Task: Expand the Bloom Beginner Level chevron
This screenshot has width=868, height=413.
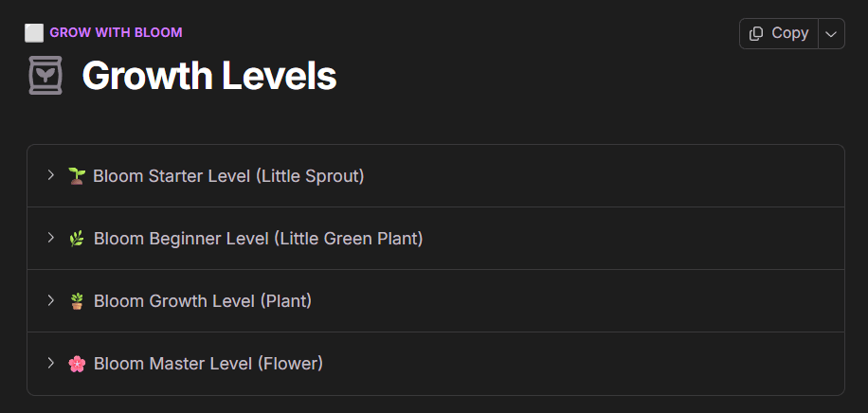Action: pyautogui.click(x=51, y=238)
